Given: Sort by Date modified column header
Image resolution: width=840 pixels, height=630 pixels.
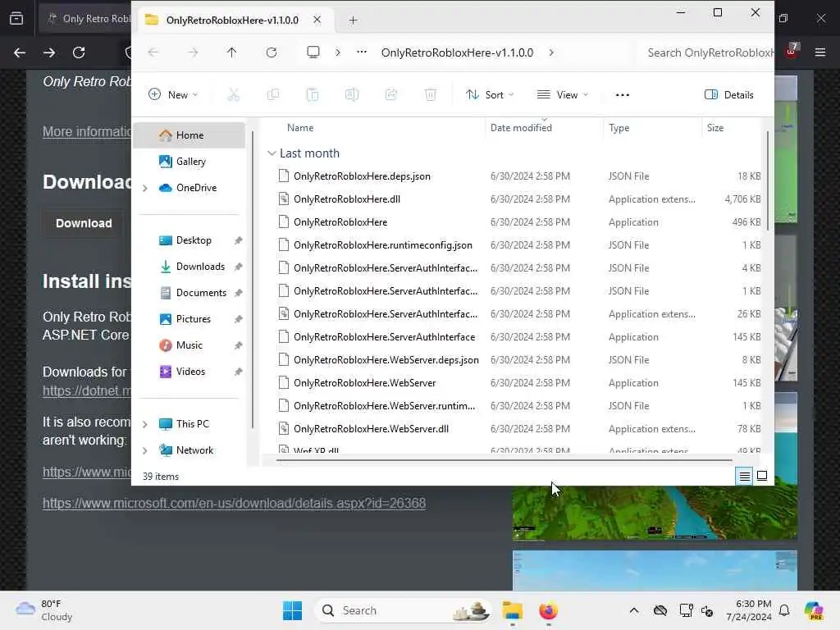Looking at the screenshot, I should tap(521, 127).
